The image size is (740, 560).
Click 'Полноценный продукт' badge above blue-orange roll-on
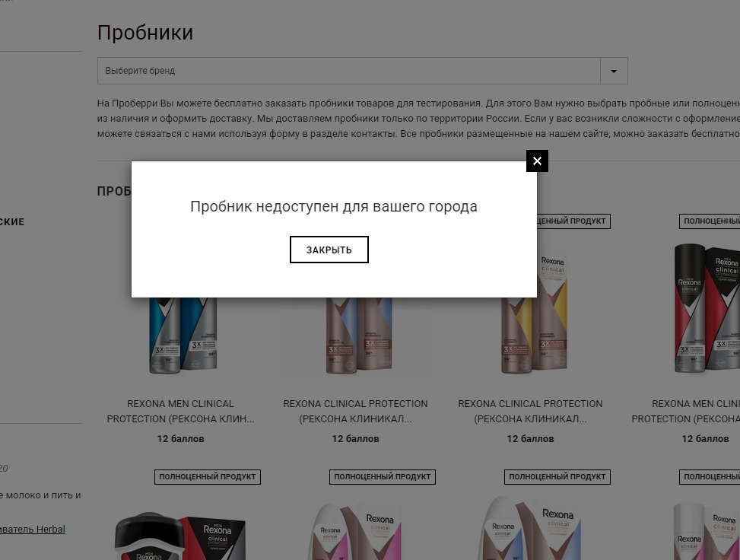557,477
